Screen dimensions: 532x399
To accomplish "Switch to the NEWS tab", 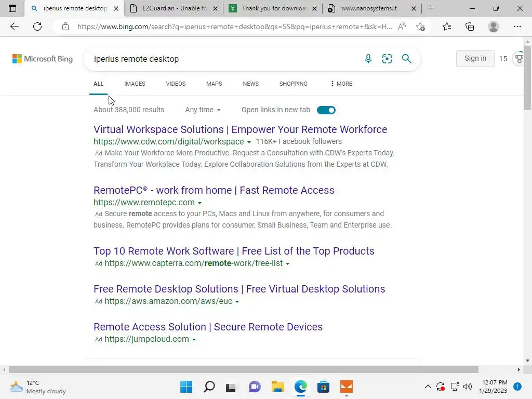I will click(251, 84).
